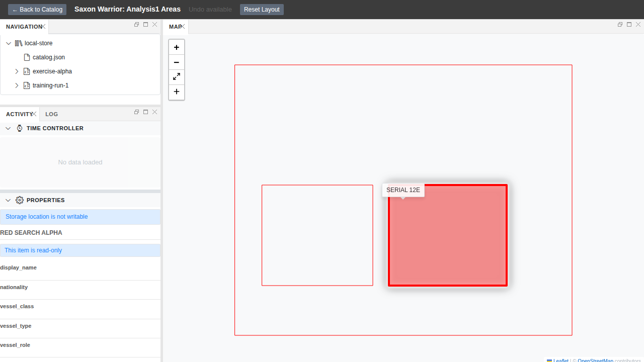Click the Time Controller stopwatch icon
The height and width of the screenshot is (362, 644).
pos(20,128)
